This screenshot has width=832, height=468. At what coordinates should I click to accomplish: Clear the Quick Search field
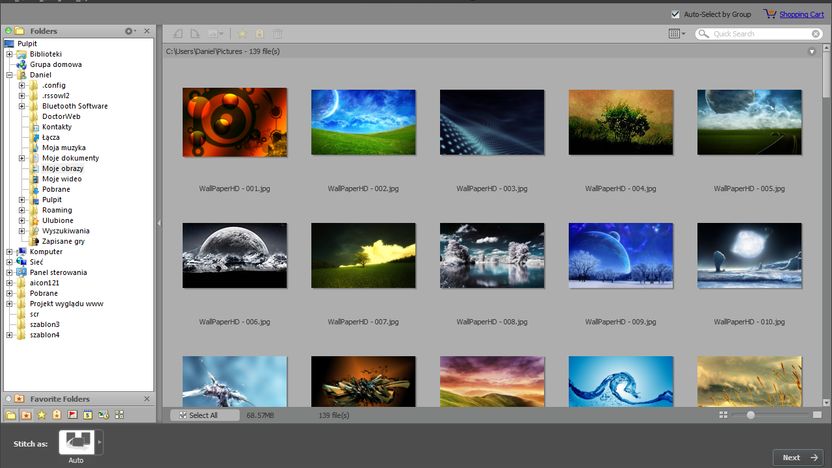(x=816, y=34)
